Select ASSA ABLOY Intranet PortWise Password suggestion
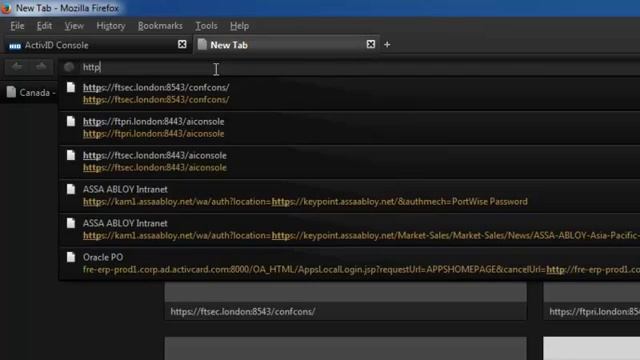This screenshot has height=360, width=640. click(x=349, y=196)
